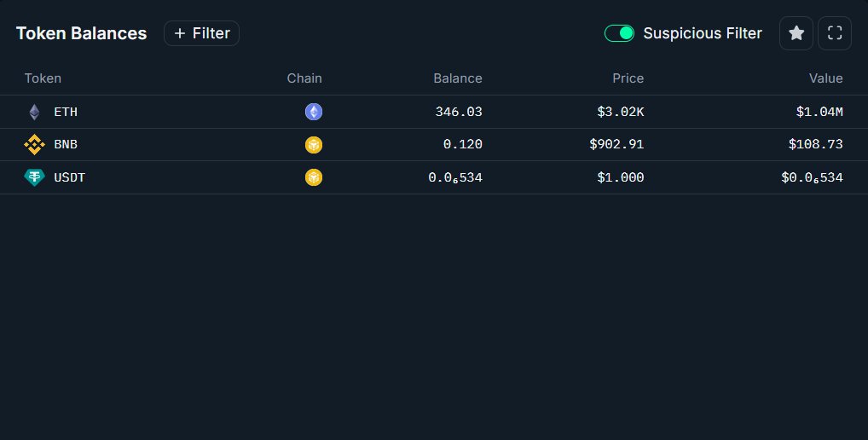Click the star favorite icon button
Screen dimensions: 868x440
(796, 33)
